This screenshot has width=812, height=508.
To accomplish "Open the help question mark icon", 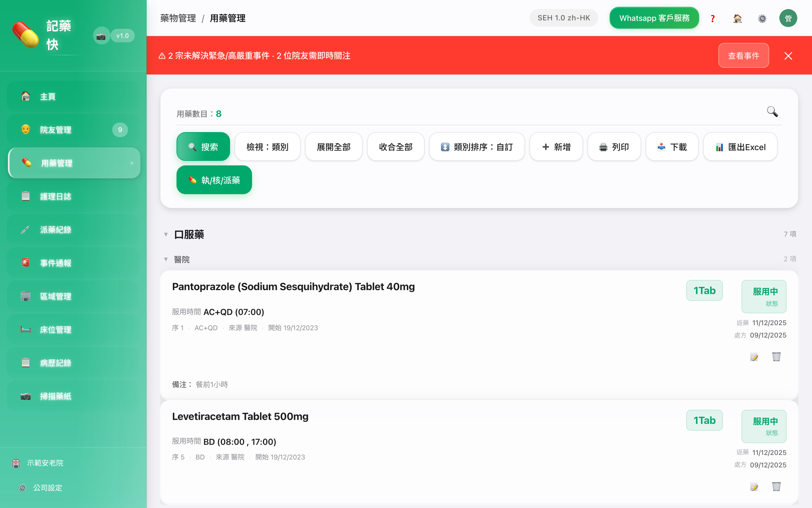I will click(x=713, y=18).
